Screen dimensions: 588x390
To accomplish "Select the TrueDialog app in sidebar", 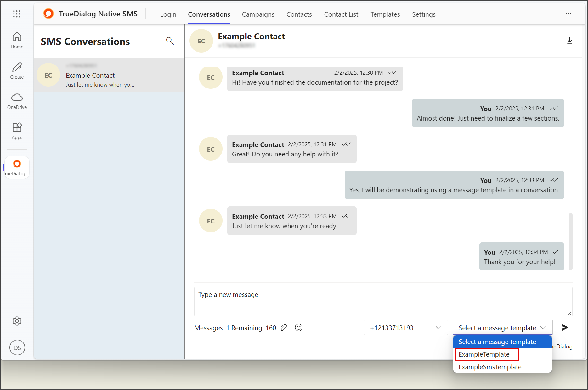I will [17, 168].
